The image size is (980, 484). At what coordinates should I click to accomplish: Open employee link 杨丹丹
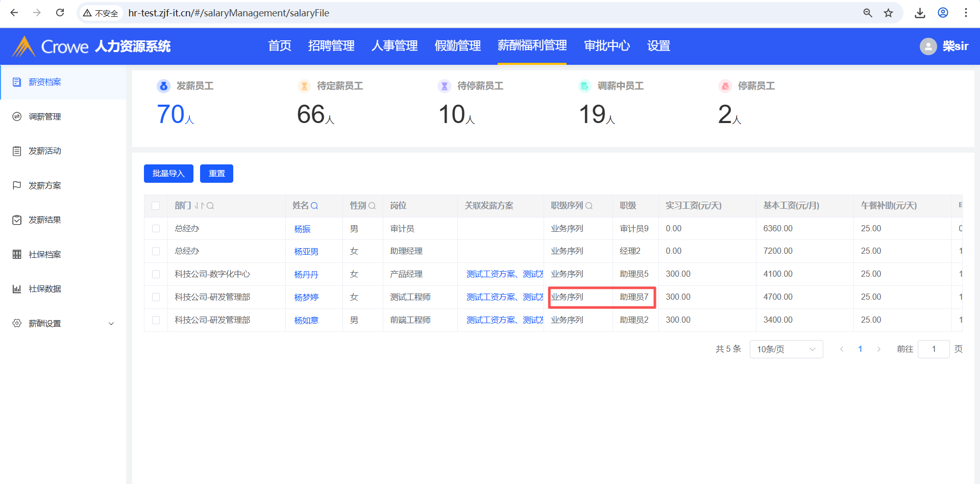coord(306,275)
